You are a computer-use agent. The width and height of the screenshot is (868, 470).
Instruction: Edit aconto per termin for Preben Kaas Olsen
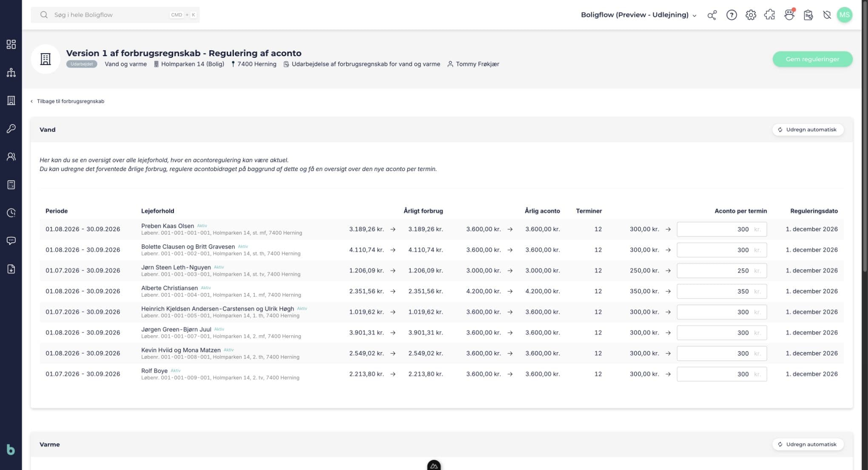(x=722, y=229)
